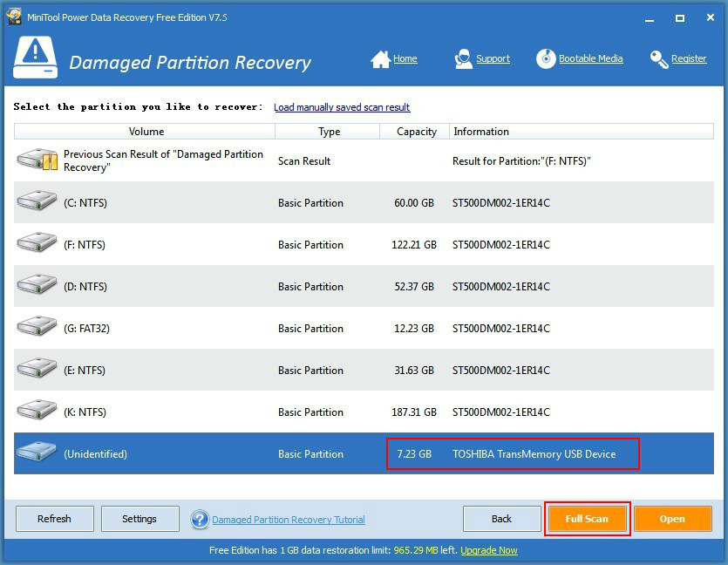Click the Register key icon
Viewport: 728px width, 565px height.
(659, 59)
